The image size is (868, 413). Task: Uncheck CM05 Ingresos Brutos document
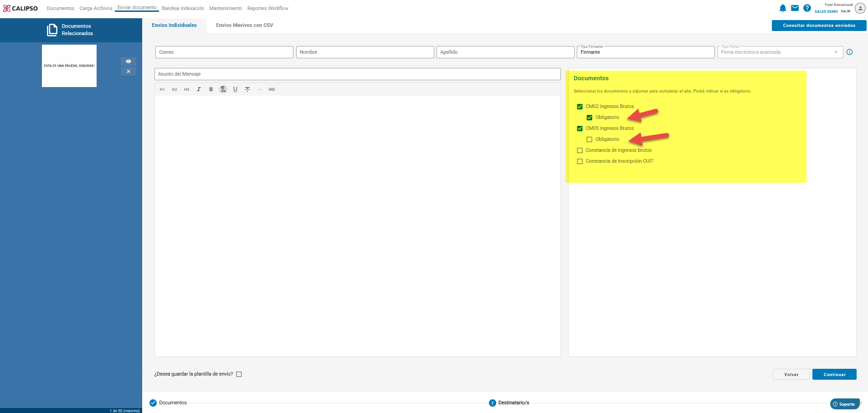580,129
